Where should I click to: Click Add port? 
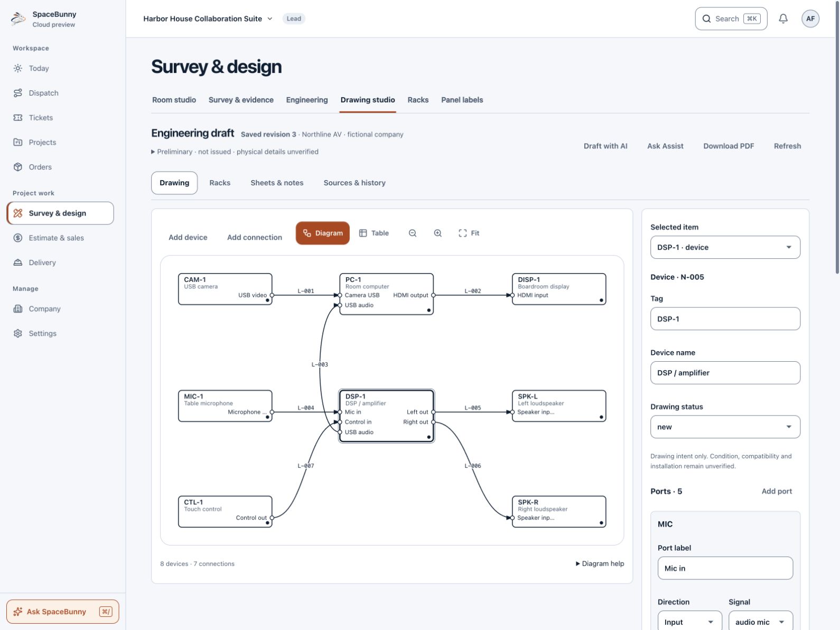pyautogui.click(x=777, y=491)
